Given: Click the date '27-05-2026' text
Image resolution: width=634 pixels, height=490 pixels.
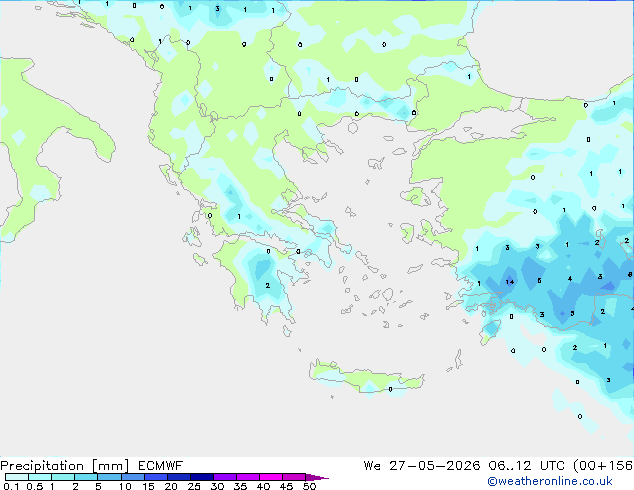Looking at the screenshot, I should 435,466.
